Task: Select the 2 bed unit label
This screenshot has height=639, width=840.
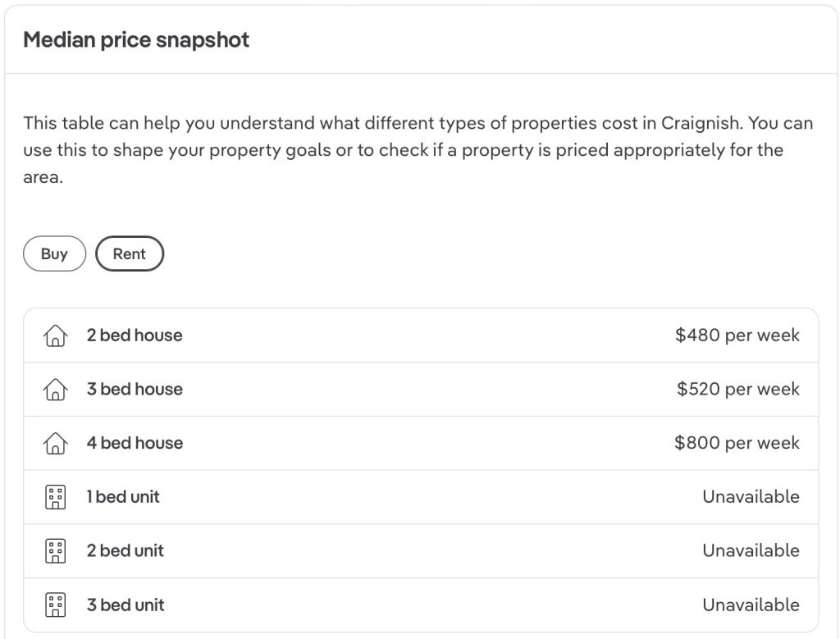Action: coord(126,551)
